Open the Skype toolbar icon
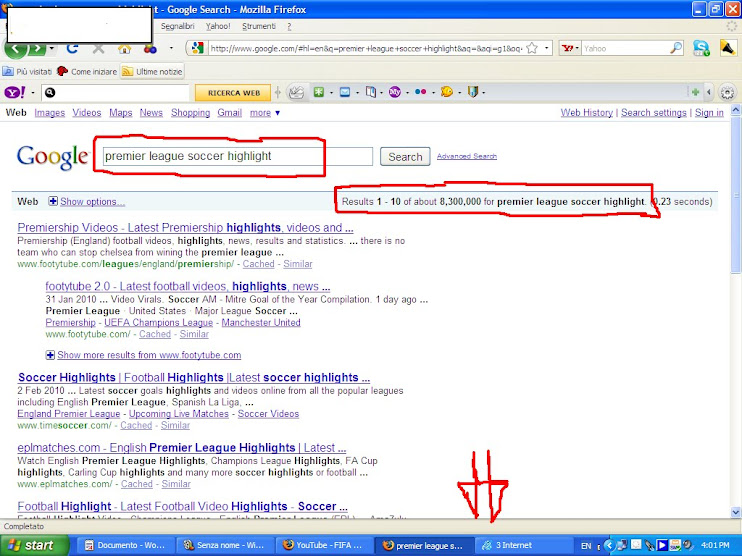 tap(701, 48)
